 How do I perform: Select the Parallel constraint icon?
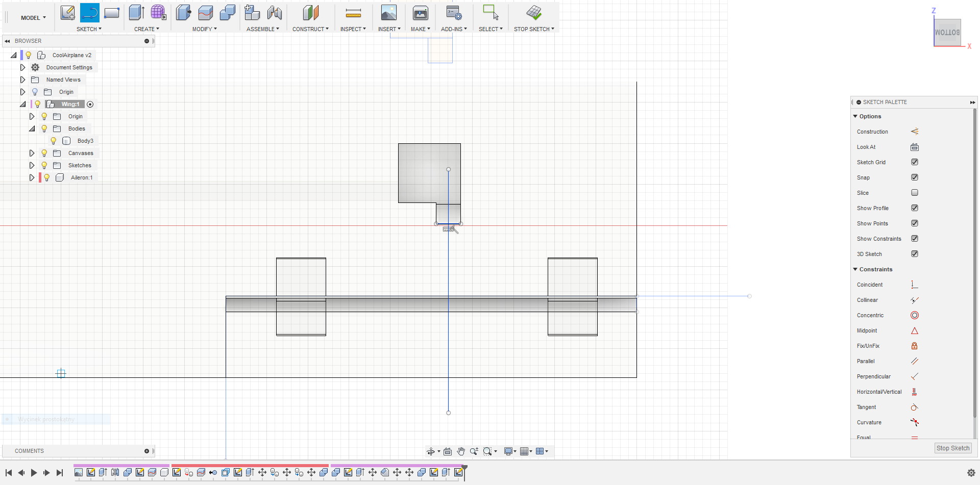[915, 361]
